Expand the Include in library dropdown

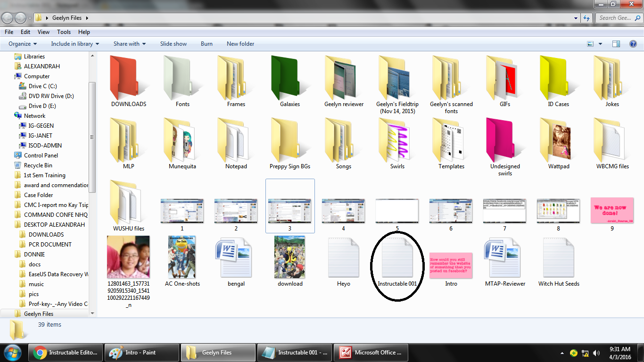[75, 44]
